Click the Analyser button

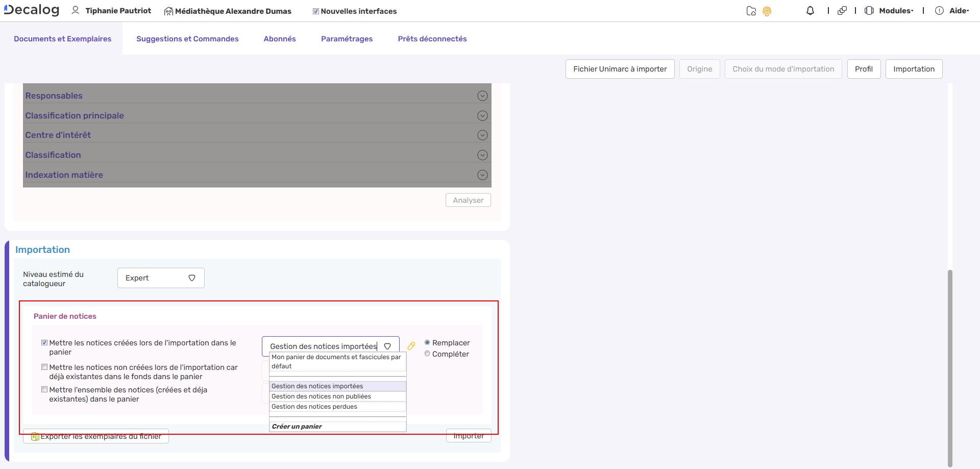click(468, 200)
